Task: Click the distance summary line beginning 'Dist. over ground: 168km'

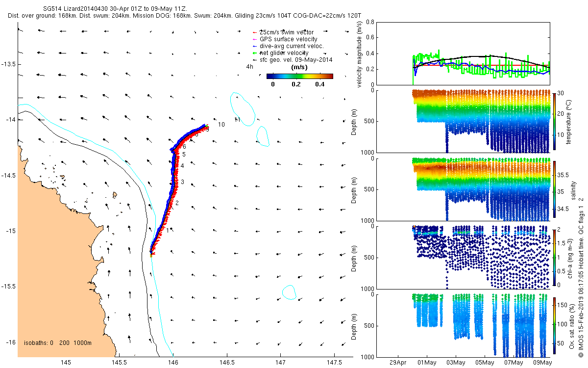Action: pyautogui.click(x=185, y=16)
